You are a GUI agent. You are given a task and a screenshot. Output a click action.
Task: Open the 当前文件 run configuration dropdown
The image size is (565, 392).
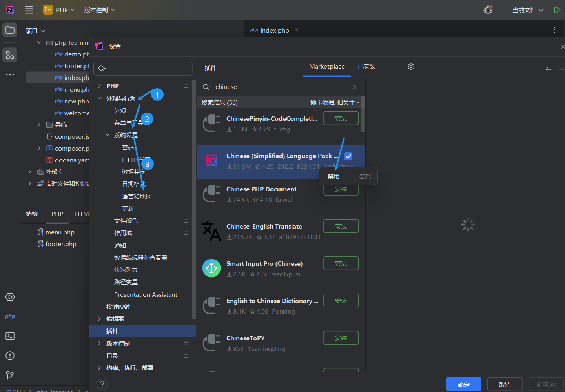coord(528,10)
